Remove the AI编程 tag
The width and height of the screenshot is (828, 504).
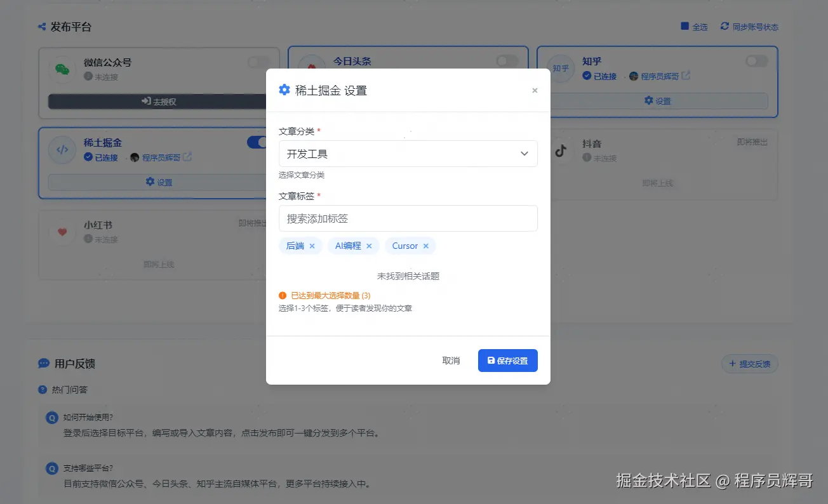[x=369, y=246]
